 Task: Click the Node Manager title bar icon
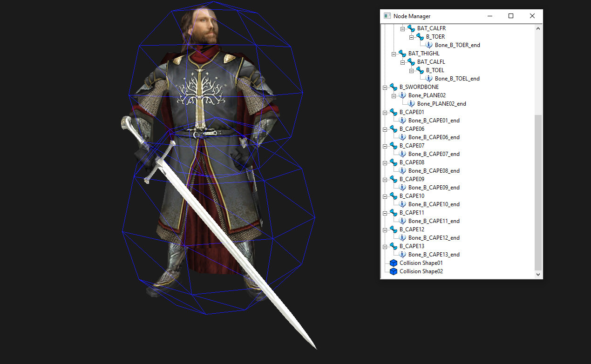click(x=387, y=16)
